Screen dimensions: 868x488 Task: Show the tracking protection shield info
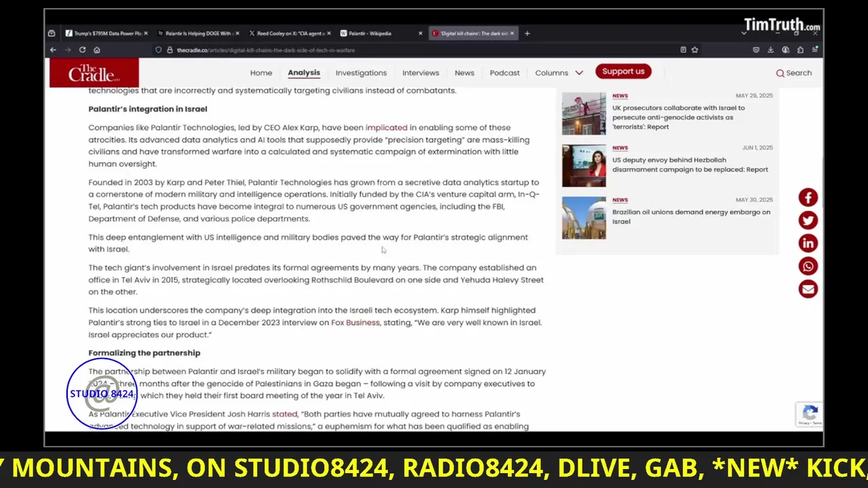tap(159, 49)
